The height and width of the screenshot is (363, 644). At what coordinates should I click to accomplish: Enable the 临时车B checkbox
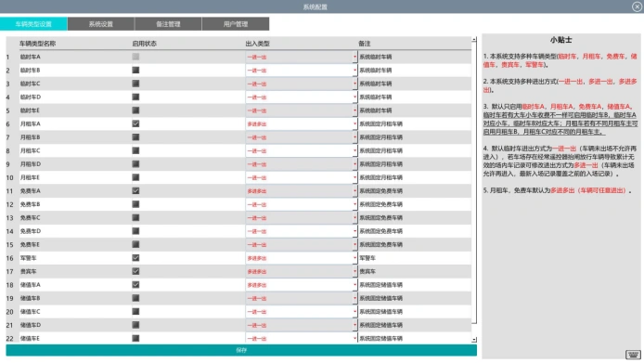point(135,71)
